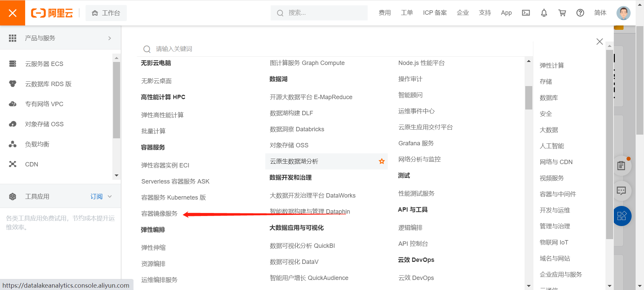Open Serverless 容器服务 ASK
The image size is (644, 290).
tap(175, 182)
